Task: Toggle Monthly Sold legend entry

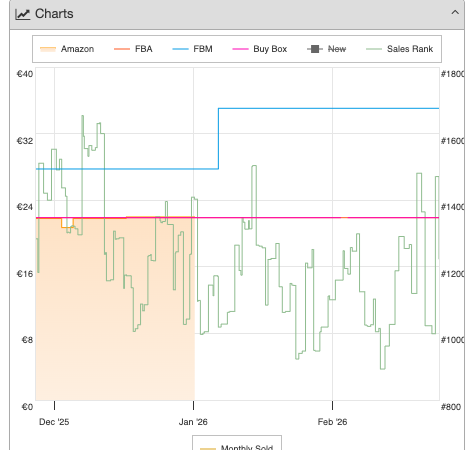Action: 237,447
